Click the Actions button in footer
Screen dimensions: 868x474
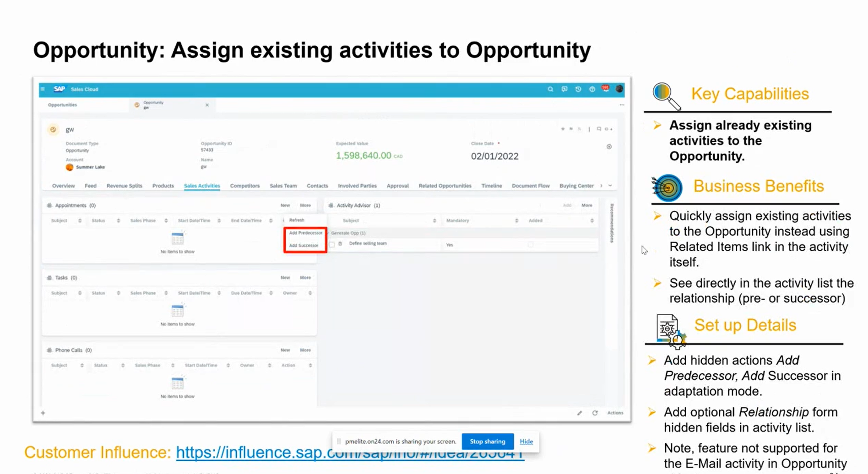[615, 413]
